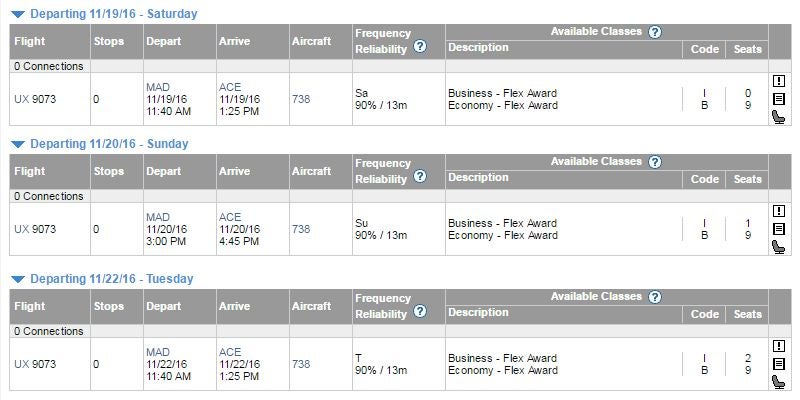Click UX airline link in Sunday flight

[21, 230]
